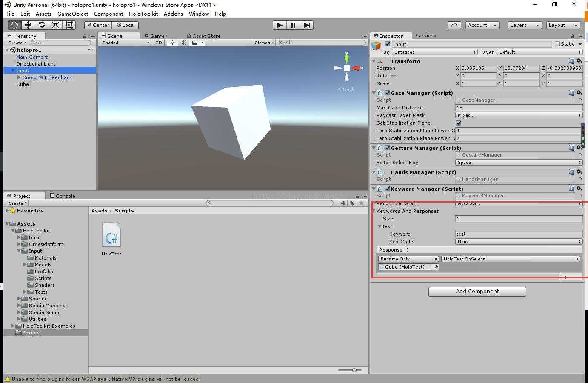Toggle scene lighting sun icon
This screenshot has width=588, height=383.
coord(172,43)
